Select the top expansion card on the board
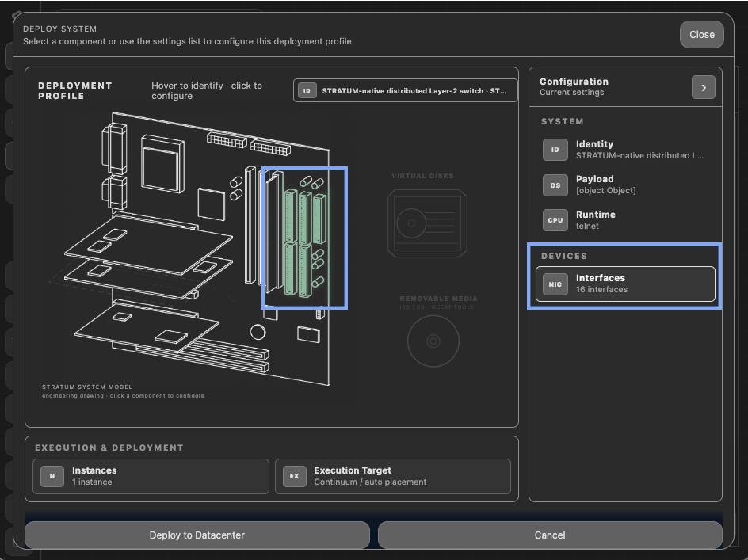 [x=148, y=245]
